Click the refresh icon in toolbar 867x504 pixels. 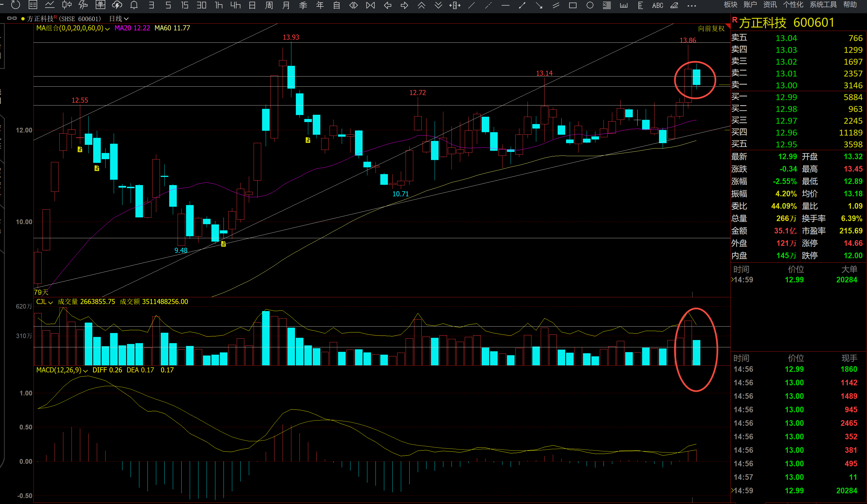pos(15,5)
